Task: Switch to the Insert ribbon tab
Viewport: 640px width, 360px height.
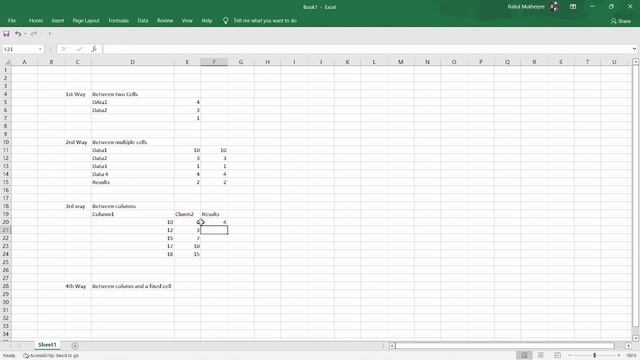Action: [x=58, y=20]
